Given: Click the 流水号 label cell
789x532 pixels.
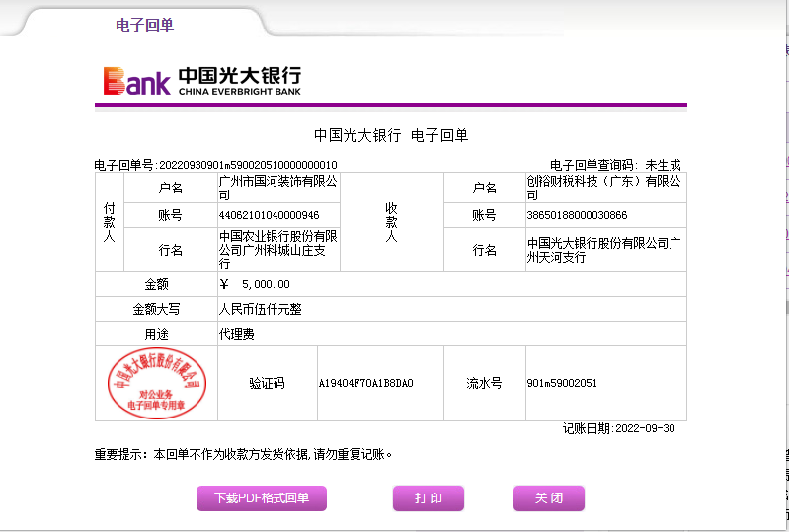Looking at the screenshot, I should click(484, 383).
